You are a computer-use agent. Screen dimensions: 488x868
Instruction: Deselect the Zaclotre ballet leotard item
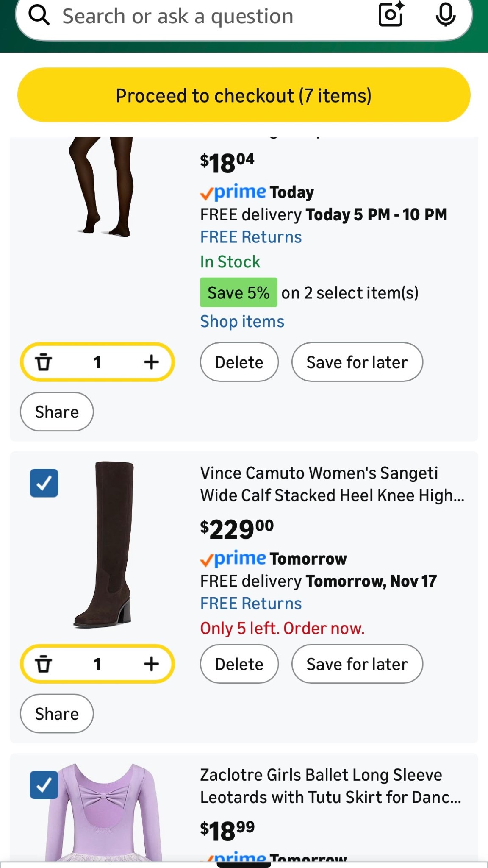tap(43, 784)
